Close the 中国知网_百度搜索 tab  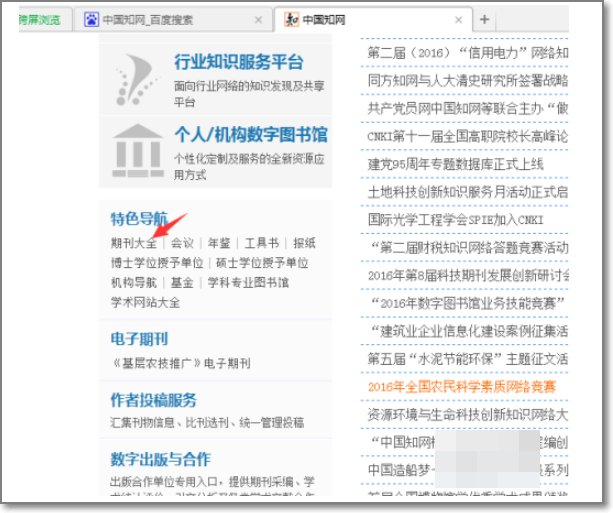tap(258, 20)
